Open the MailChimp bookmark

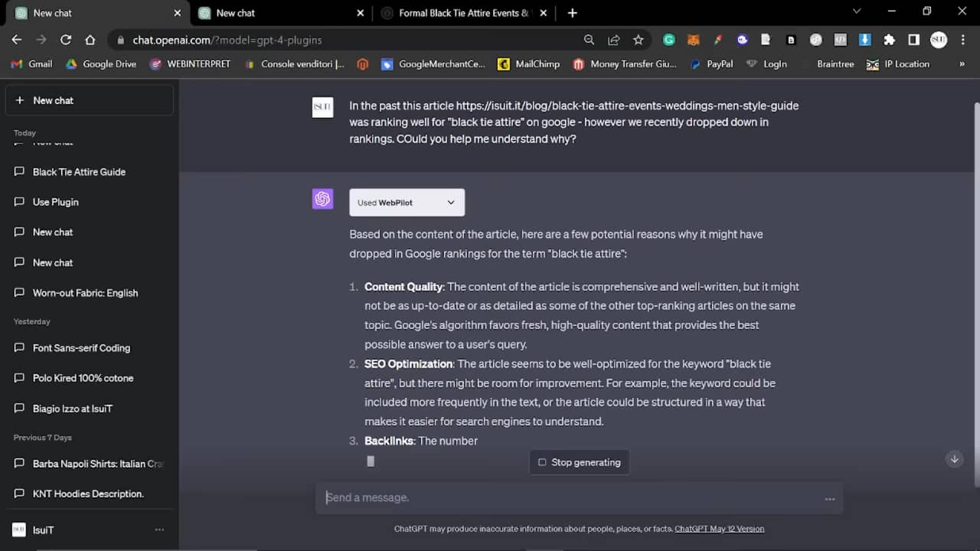(x=529, y=64)
